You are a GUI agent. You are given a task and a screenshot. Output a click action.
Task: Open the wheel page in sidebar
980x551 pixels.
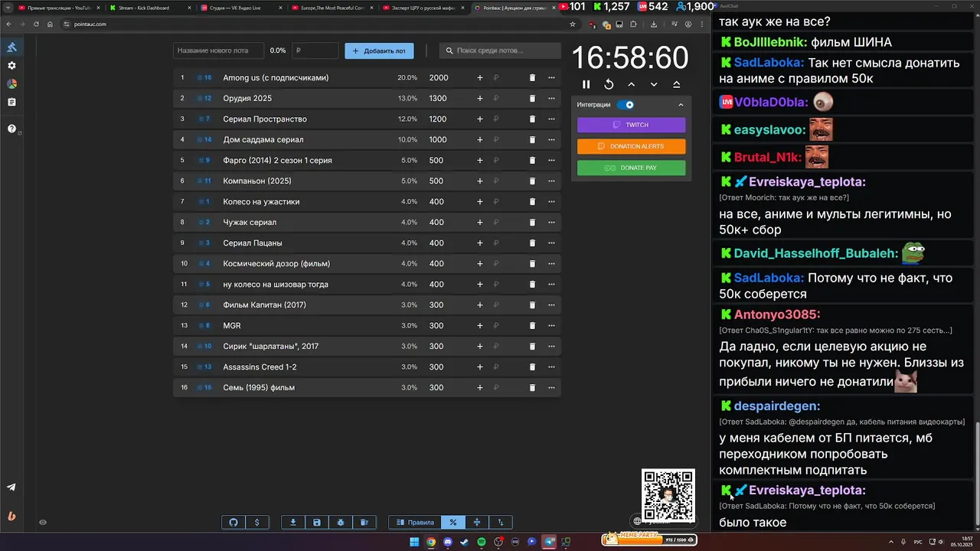[11, 84]
